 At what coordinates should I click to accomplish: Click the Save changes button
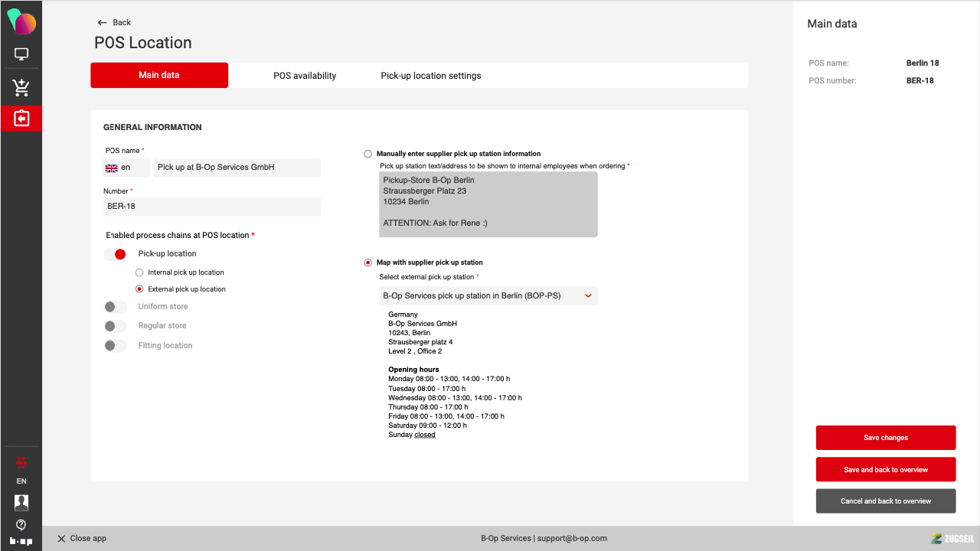tap(886, 438)
